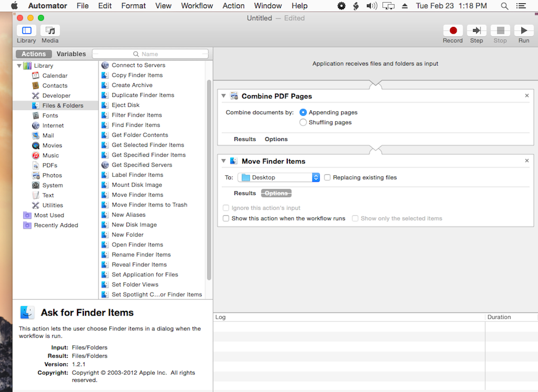
Task: Select the Rename Finder Items action
Action: click(141, 254)
